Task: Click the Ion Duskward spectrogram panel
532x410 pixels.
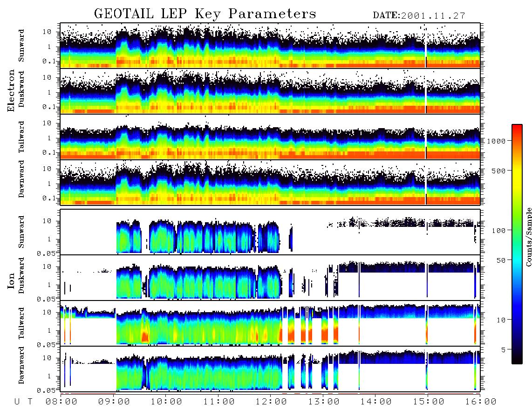Action: pyautogui.click(x=270, y=277)
